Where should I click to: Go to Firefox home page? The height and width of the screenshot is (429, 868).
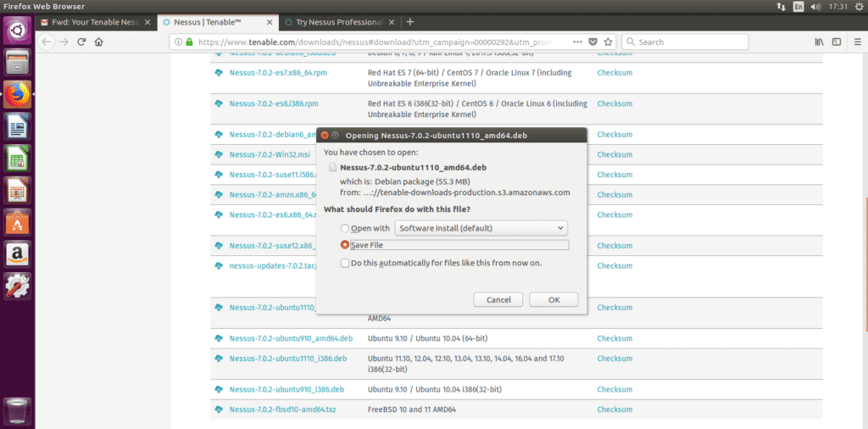pyautogui.click(x=98, y=42)
